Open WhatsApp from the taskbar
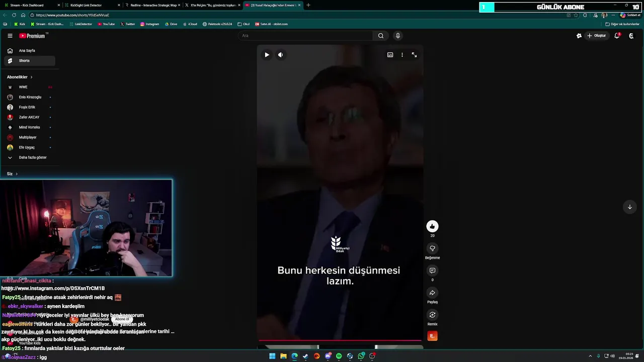The width and height of the screenshot is (644, 362). point(361,356)
